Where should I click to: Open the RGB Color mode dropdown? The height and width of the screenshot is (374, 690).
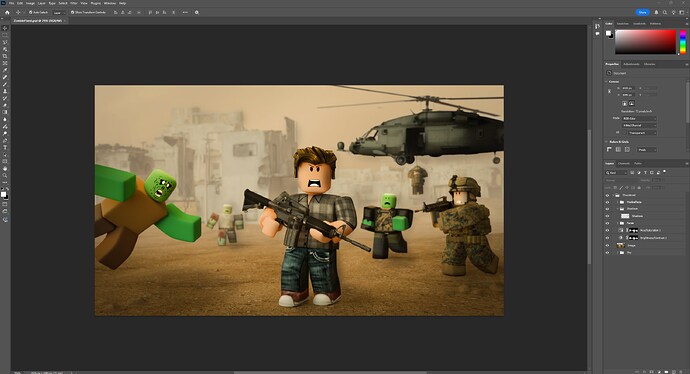pos(639,119)
